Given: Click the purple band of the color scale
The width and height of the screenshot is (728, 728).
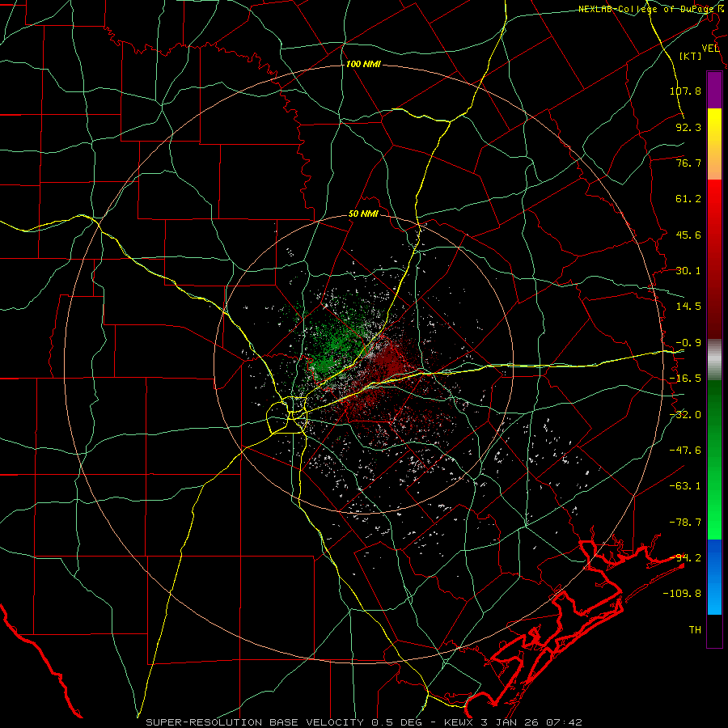Looking at the screenshot, I should [714, 90].
